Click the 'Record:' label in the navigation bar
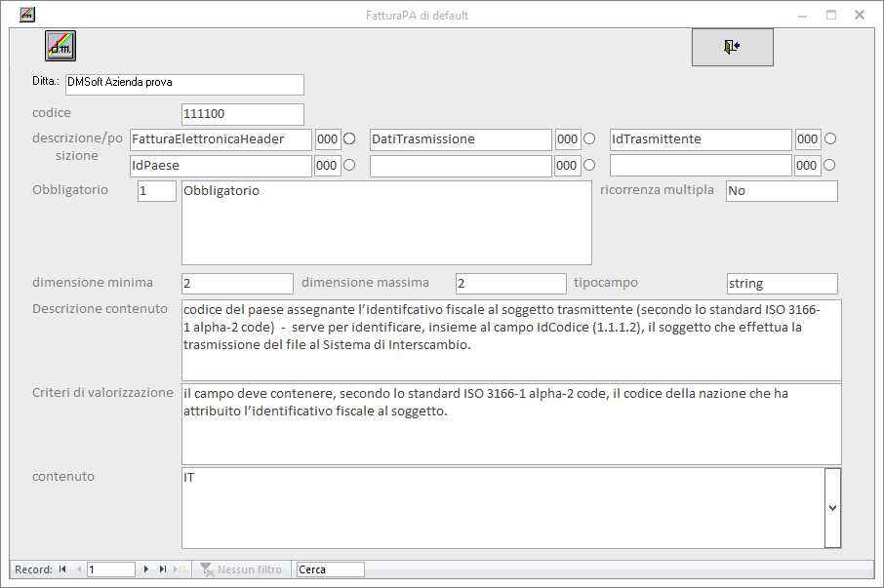Viewport: 884px width, 588px height. (33, 569)
